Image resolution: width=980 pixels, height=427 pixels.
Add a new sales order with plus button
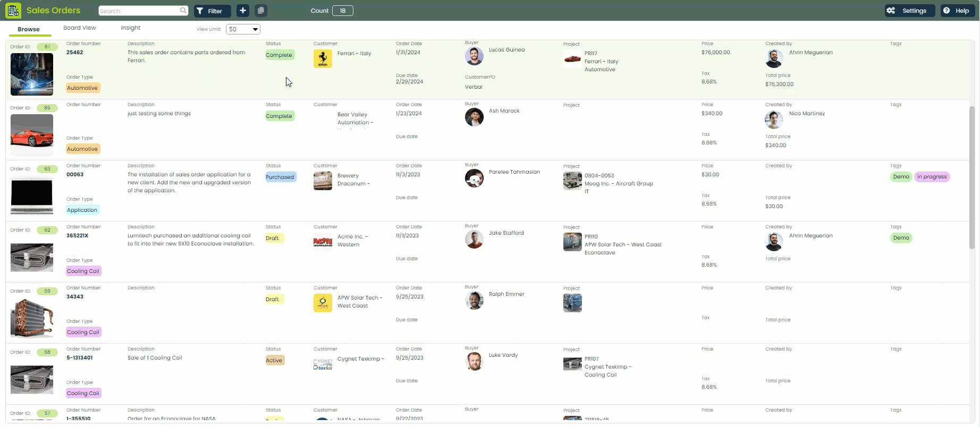pos(242,11)
